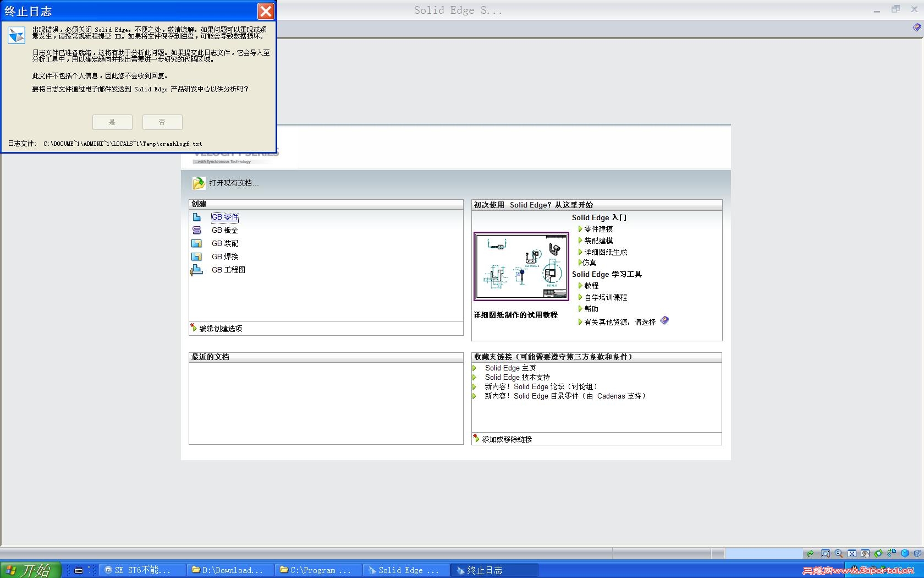Open 编辑创建选项 settings
Screen dimensions: 924x578
(x=221, y=329)
